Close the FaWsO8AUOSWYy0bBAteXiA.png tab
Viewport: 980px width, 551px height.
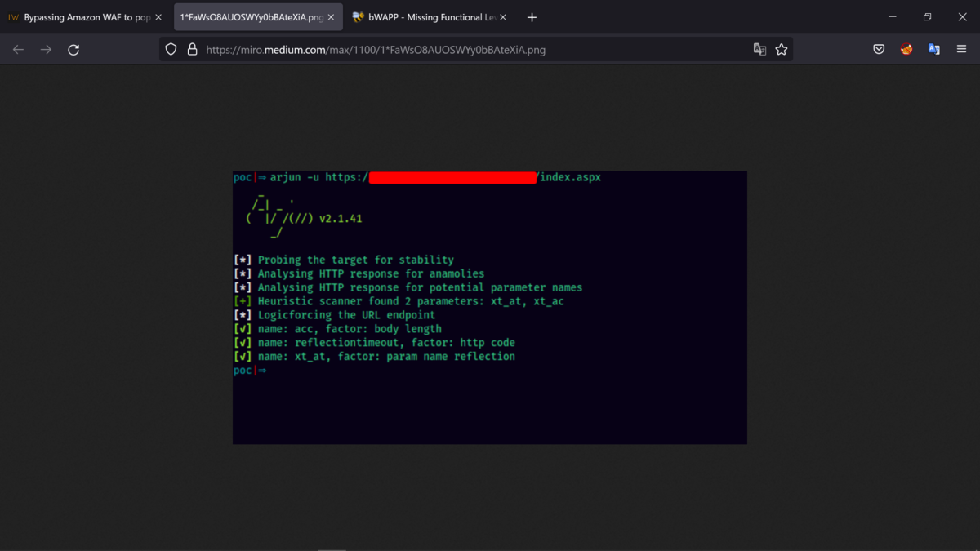click(331, 17)
